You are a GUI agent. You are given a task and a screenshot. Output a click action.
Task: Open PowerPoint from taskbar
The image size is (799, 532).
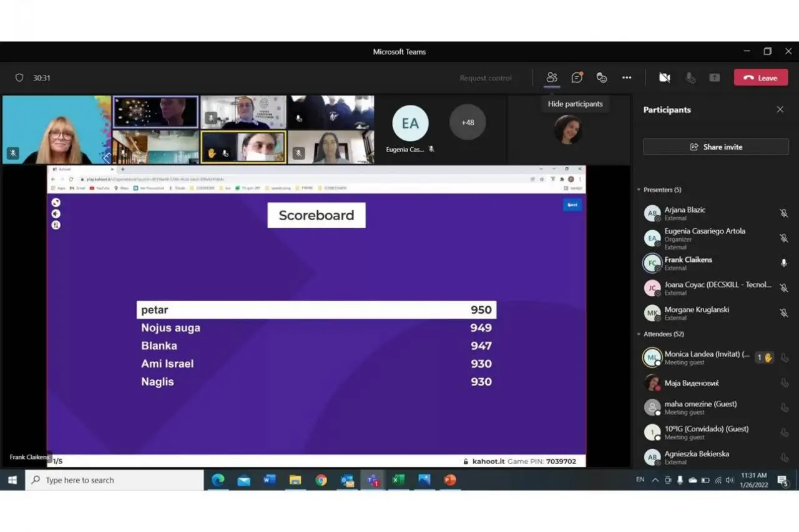(x=450, y=480)
